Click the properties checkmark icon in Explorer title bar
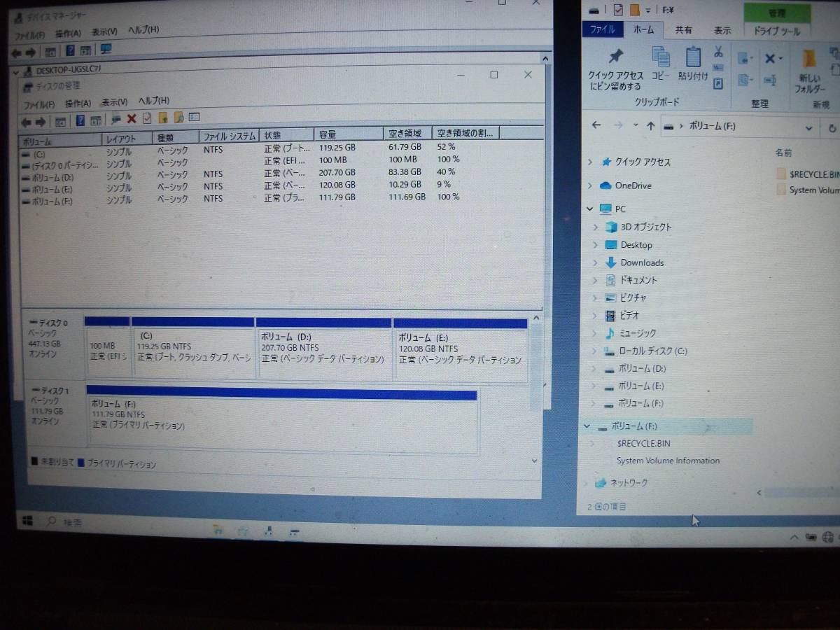 [617, 10]
